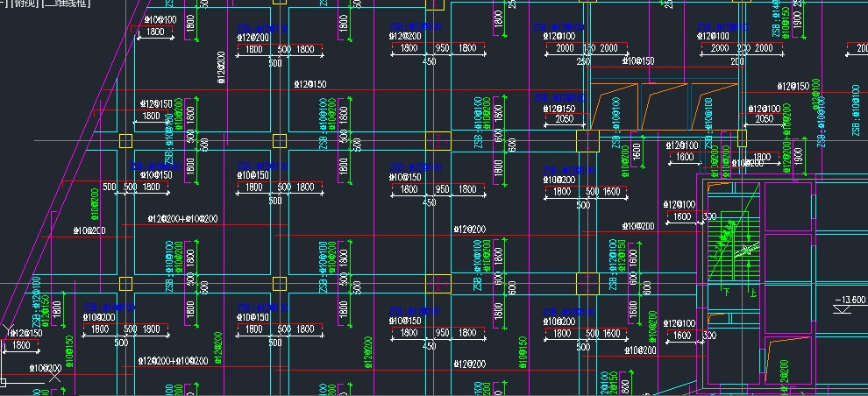The height and width of the screenshot is (396, 868).
Task: Select the 250 dimension text
Action: pos(583,62)
